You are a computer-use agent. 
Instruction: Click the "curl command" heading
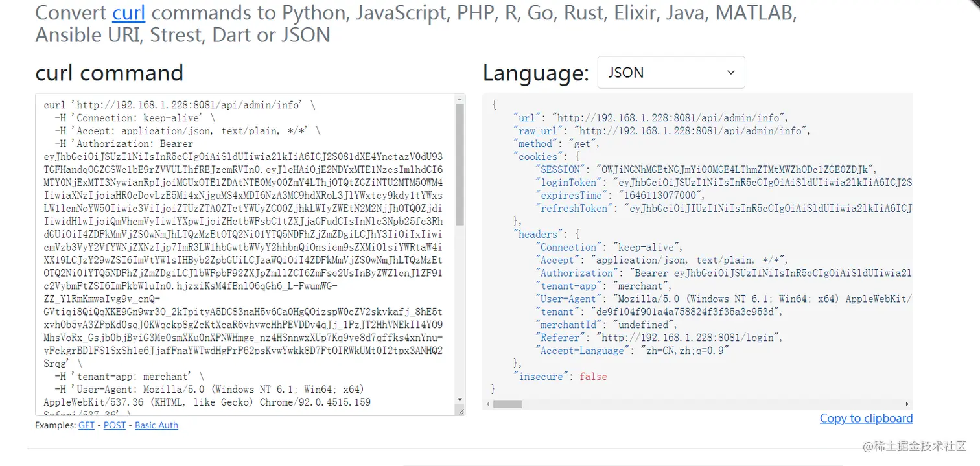pyautogui.click(x=110, y=73)
